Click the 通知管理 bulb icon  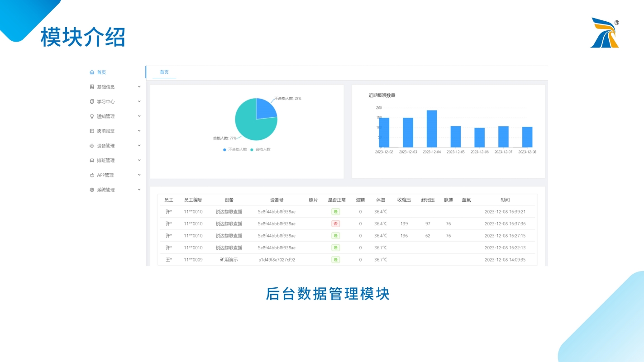tap(92, 116)
